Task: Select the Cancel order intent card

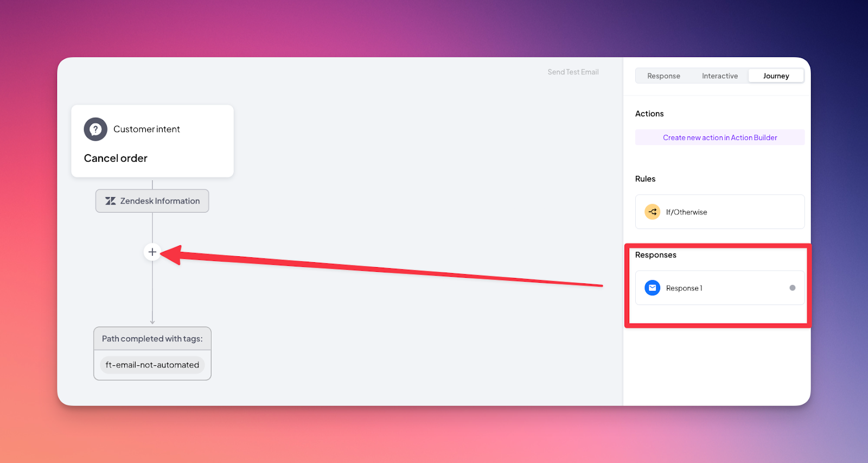Action: point(152,141)
